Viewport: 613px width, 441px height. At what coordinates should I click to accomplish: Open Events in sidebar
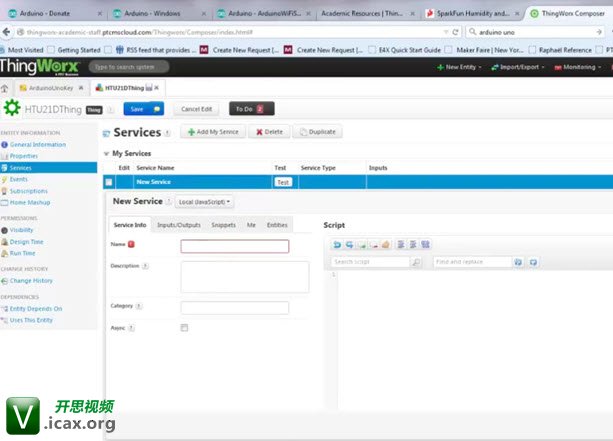pos(18,179)
